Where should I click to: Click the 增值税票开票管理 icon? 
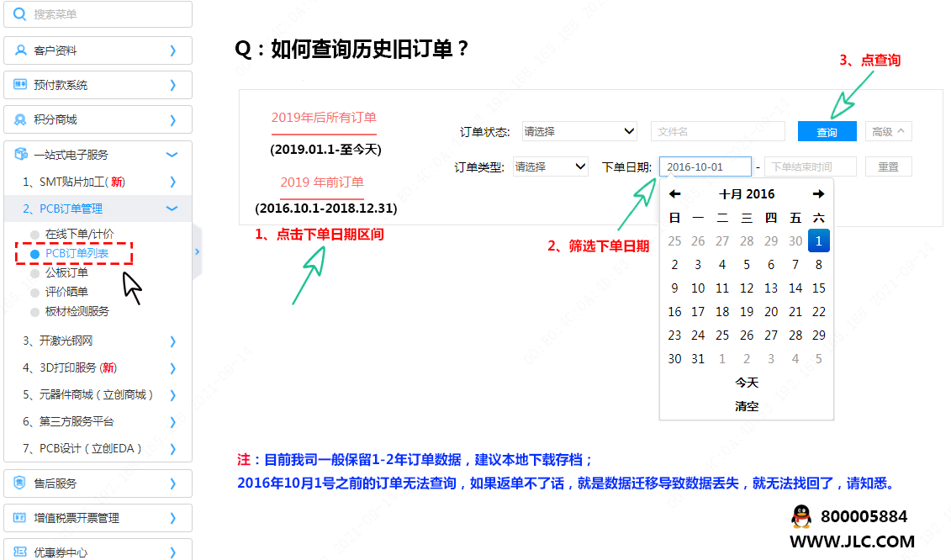click(20, 518)
